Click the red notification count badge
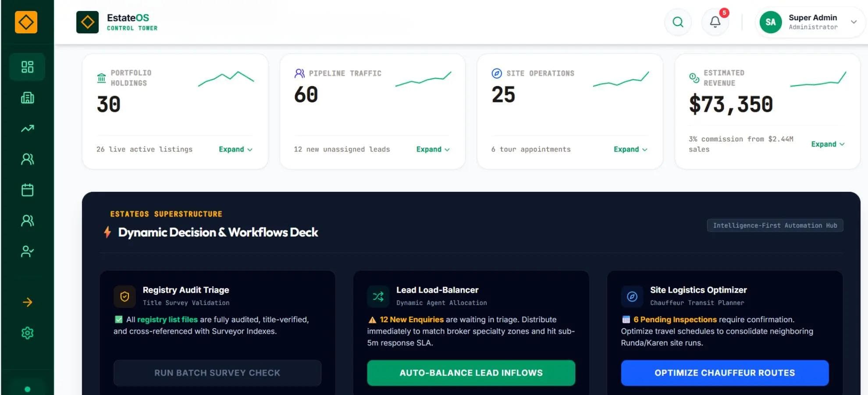Screen dimensions: 868x395 coord(724,13)
